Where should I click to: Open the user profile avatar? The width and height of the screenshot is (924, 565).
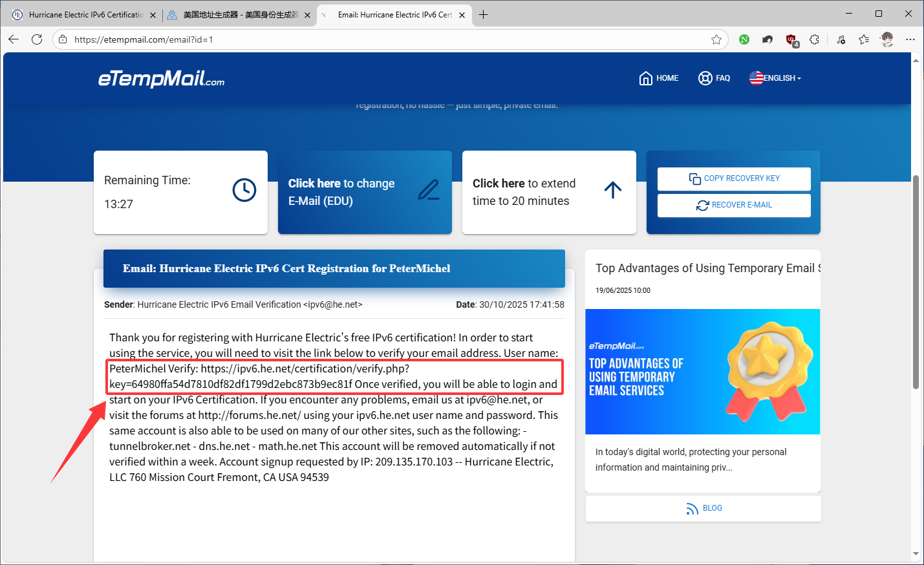[x=887, y=39]
